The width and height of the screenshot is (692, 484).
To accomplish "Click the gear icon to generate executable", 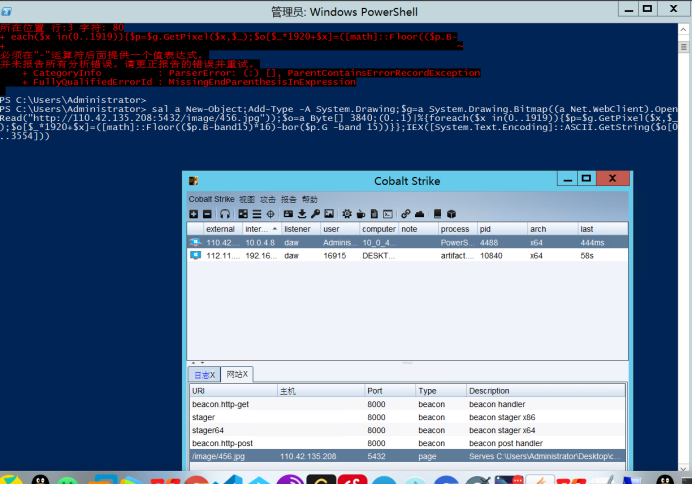I will pyautogui.click(x=347, y=214).
